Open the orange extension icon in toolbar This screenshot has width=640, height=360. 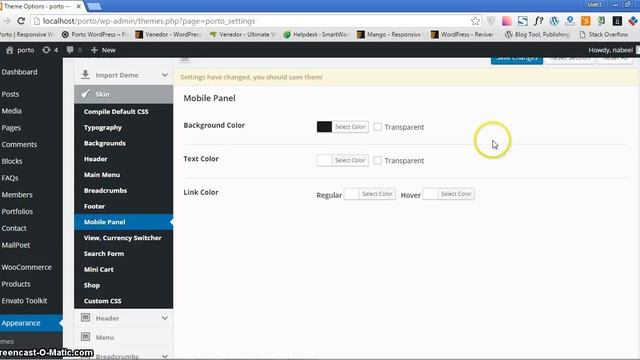pyautogui.click(x=586, y=21)
